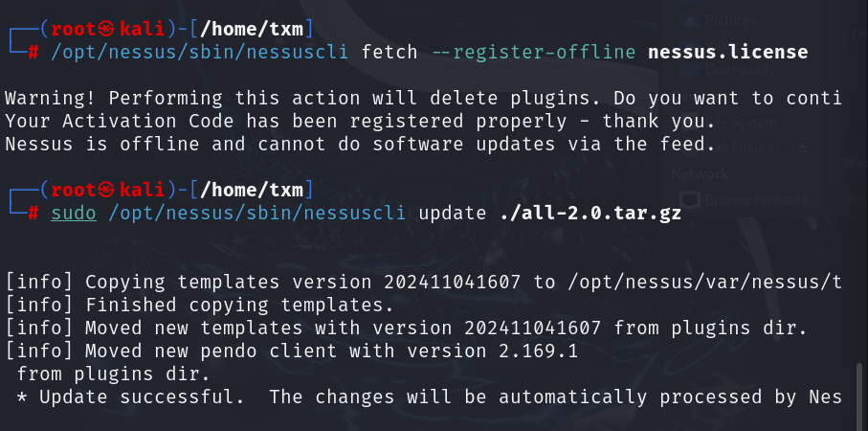Click the Kali dragon icon in first prompt
The width and height of the screenshot is (868, 431).
pos(105,28)
